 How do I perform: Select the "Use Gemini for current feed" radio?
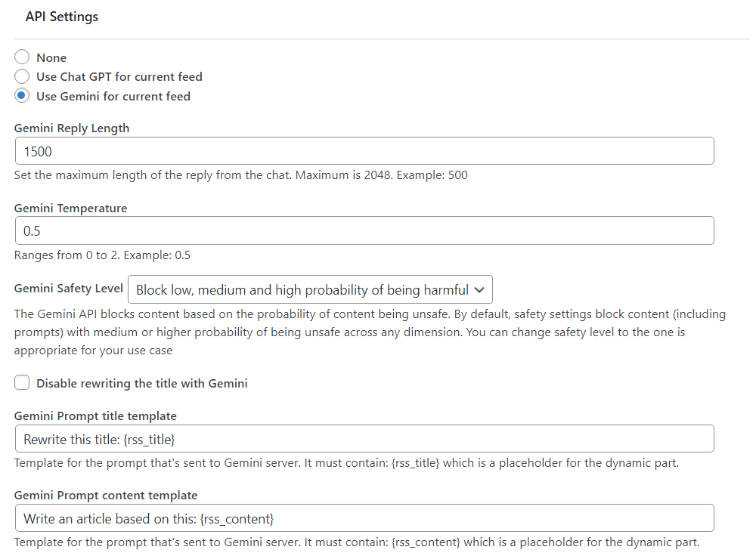[23, 96]
